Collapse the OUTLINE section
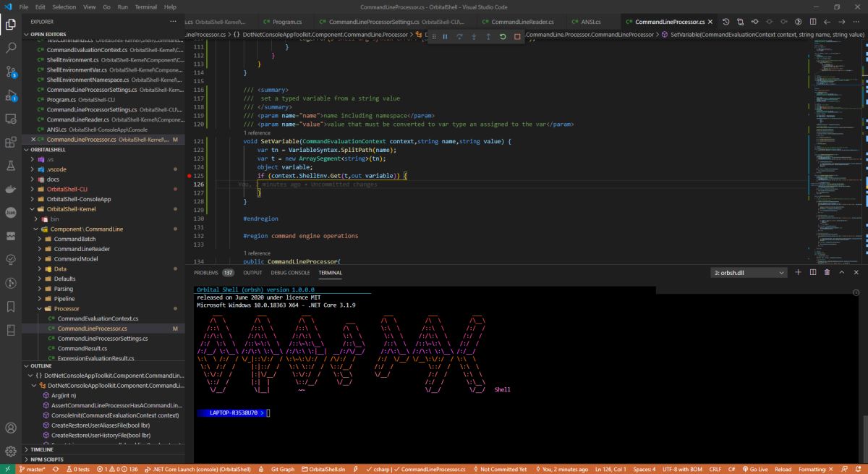 coord(103,366)
